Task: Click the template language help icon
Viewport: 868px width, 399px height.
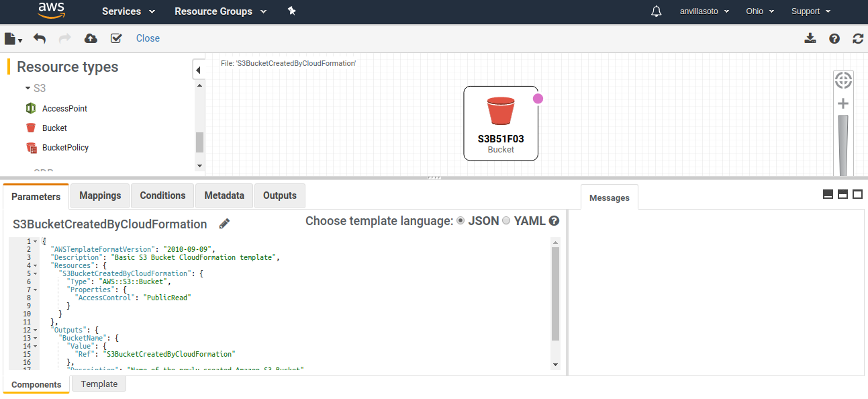Action: pos(554,220)
